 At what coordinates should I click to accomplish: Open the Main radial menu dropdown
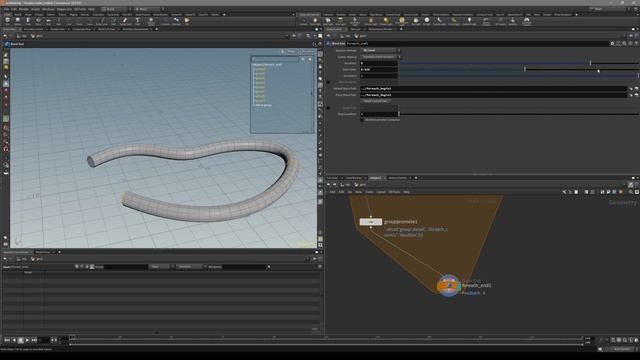pyautogui.click(x=149, y=9)
